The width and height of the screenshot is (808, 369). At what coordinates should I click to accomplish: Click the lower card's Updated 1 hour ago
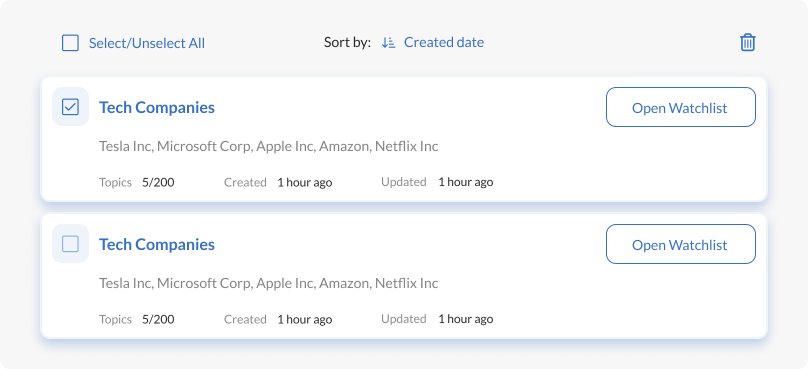(x=437, y=319)
